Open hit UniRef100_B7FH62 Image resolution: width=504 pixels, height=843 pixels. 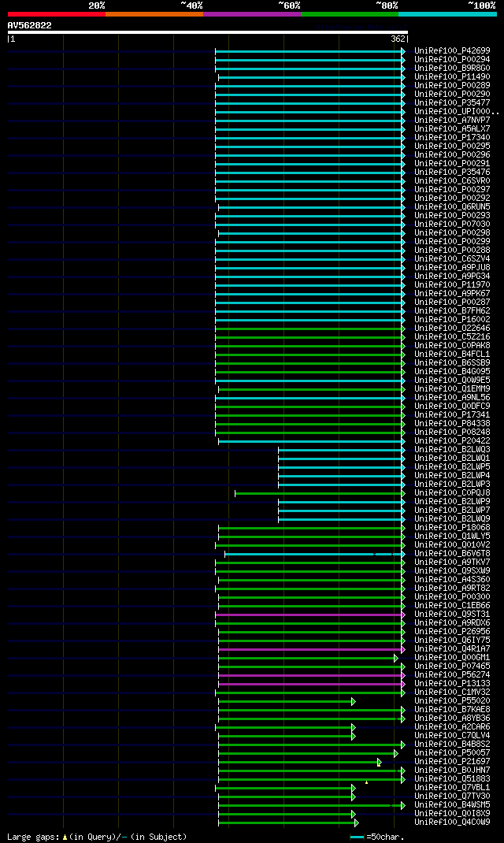click(452, 310)
